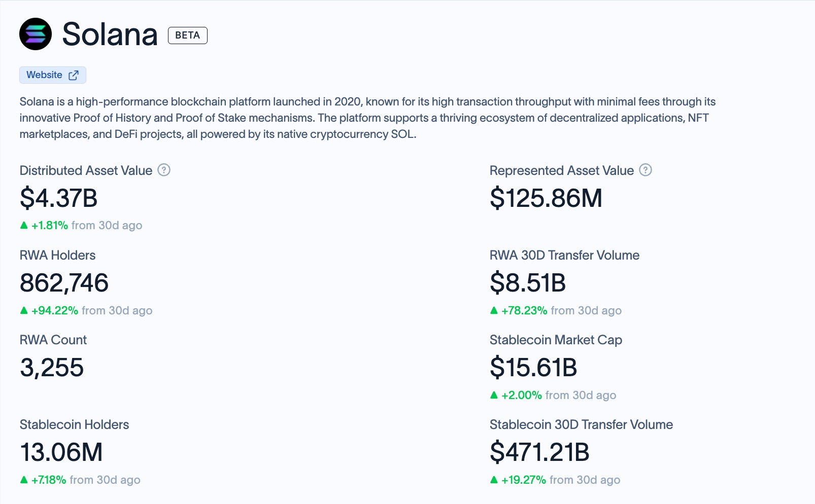Click the RWA 30D Transfer Volume label
Viewport: 815px width, 504px height.
tap(564, 255)
